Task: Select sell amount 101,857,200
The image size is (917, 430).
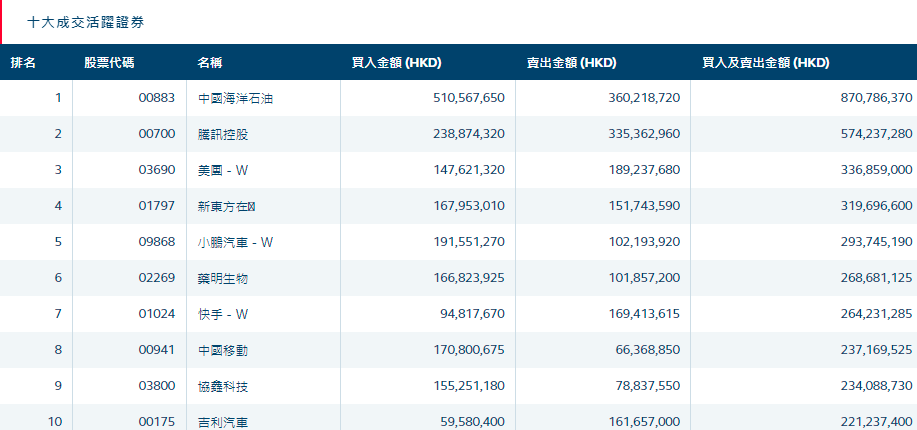Action: [644, 278]
